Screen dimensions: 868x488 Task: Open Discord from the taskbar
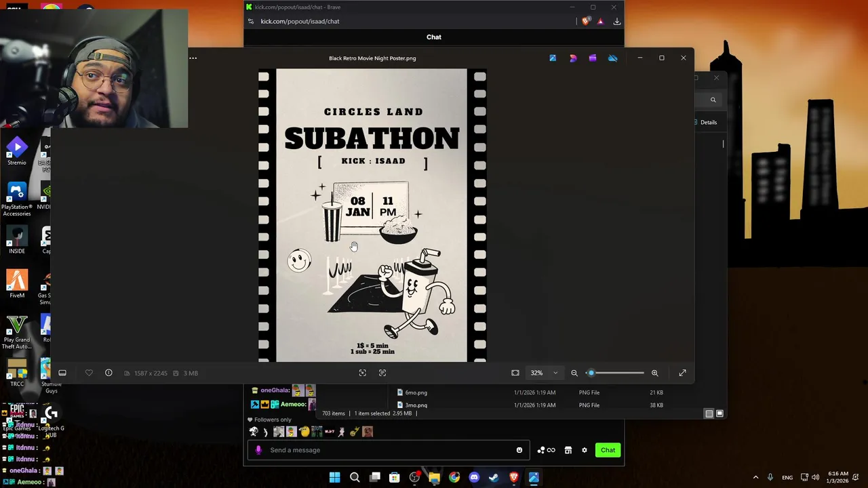[x=474, y=478]
